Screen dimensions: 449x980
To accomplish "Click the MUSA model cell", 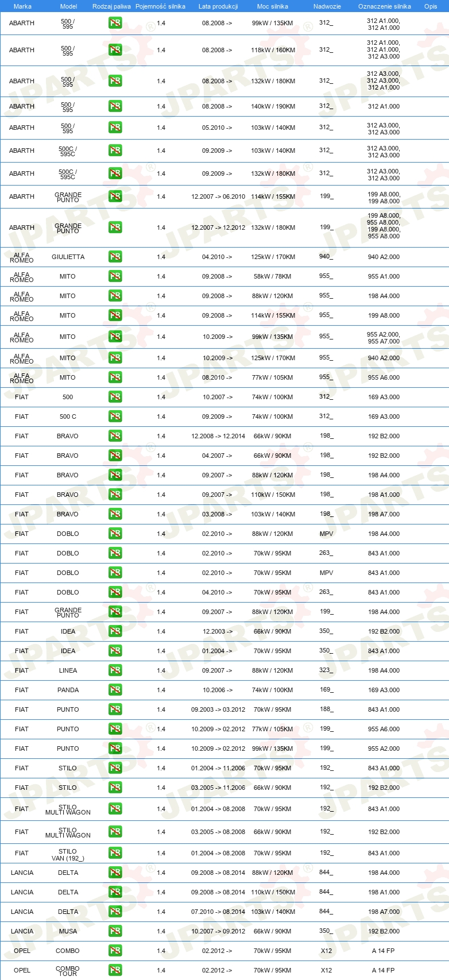I will (68, 931).
